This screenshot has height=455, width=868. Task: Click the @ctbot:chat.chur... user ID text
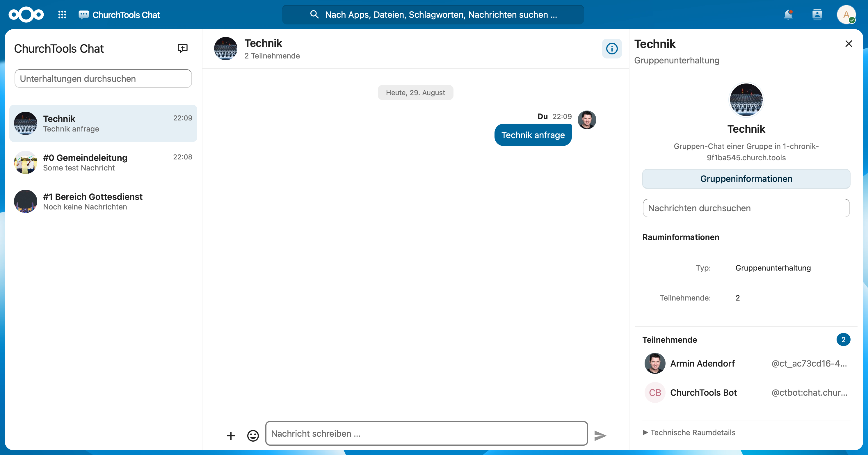pos(809,392)
